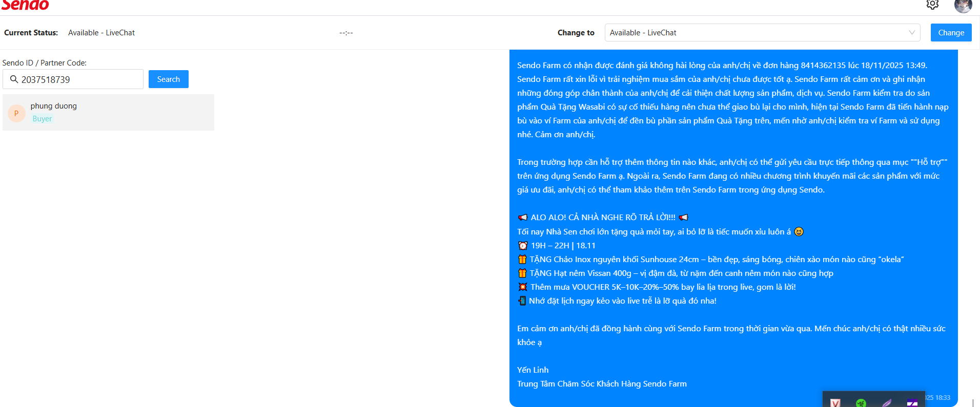Viewport: 980px width, 407px height.
Task: Click the --:-- timer display
Action: click(x=346, y=33)
